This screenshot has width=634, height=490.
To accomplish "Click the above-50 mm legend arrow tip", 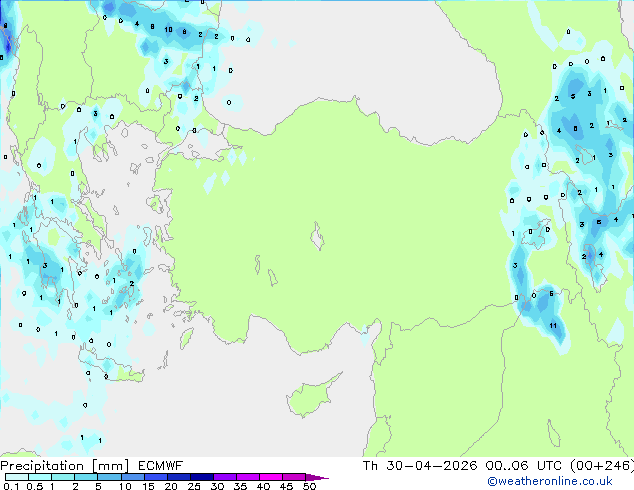I will [317, 477].
